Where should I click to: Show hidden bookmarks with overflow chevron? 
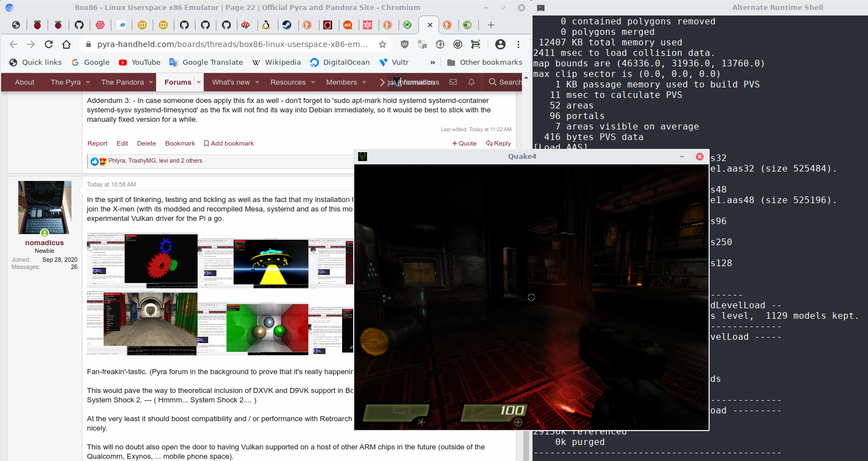pyautogui.click(x=432, y=63)
